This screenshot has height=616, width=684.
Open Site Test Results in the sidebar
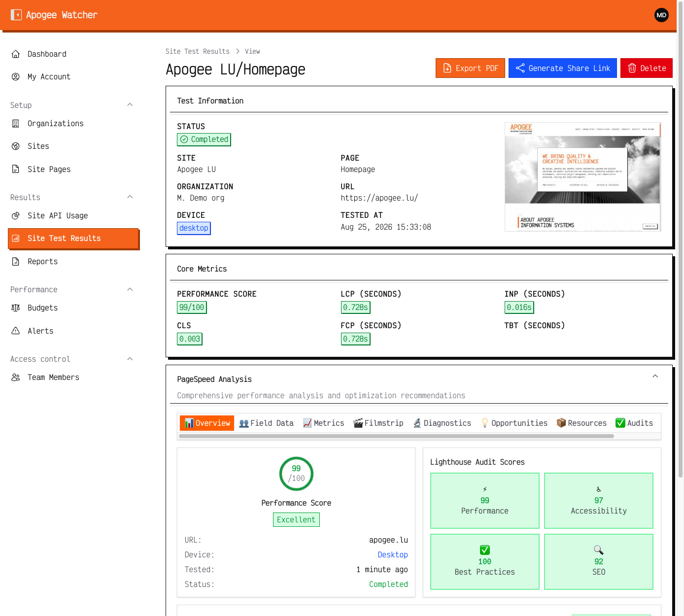[x=73, y=239]
